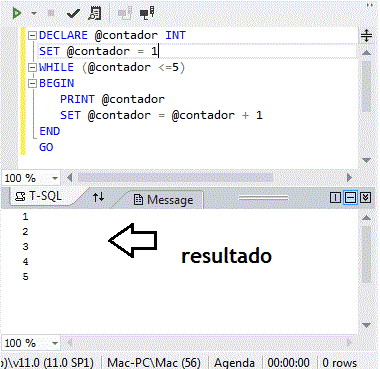Open dropdown arrow beside Execute button
The height and width of the screenshot is (369, 380).
(34, 14)
